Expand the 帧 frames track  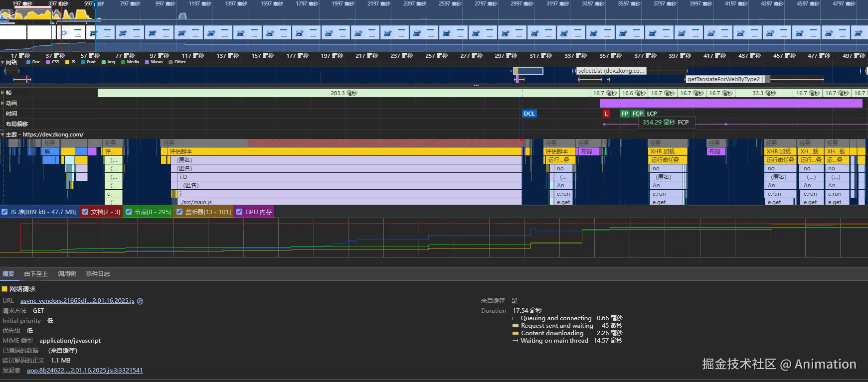pos(3,93)
